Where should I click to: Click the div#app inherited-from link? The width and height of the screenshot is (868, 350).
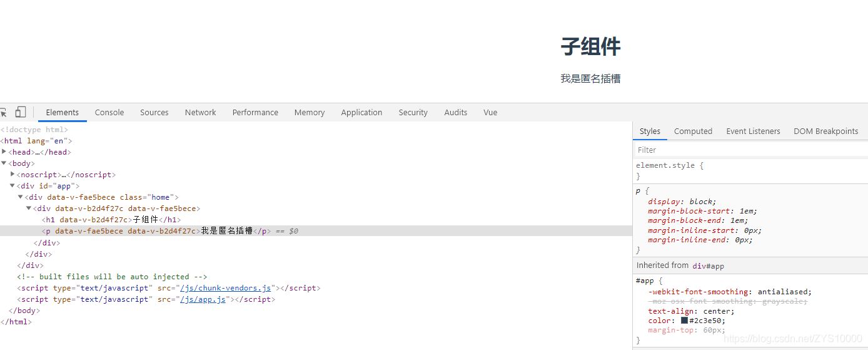(708, 265)
